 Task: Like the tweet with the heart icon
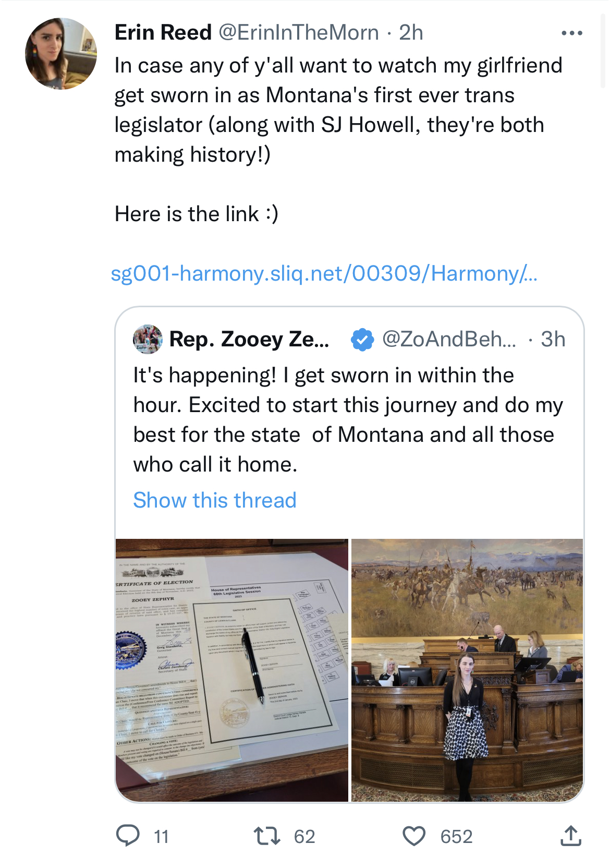click(x=414, y=836)
